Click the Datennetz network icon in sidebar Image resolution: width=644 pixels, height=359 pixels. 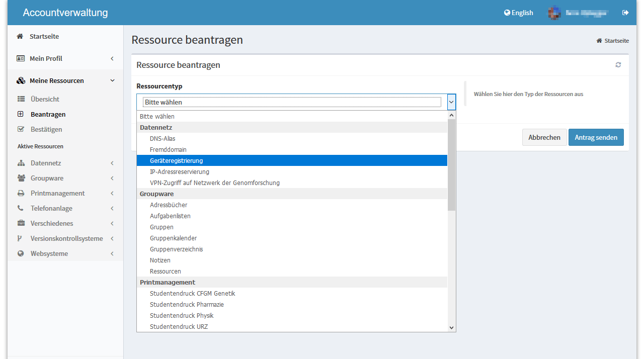(x=21, y=163)
